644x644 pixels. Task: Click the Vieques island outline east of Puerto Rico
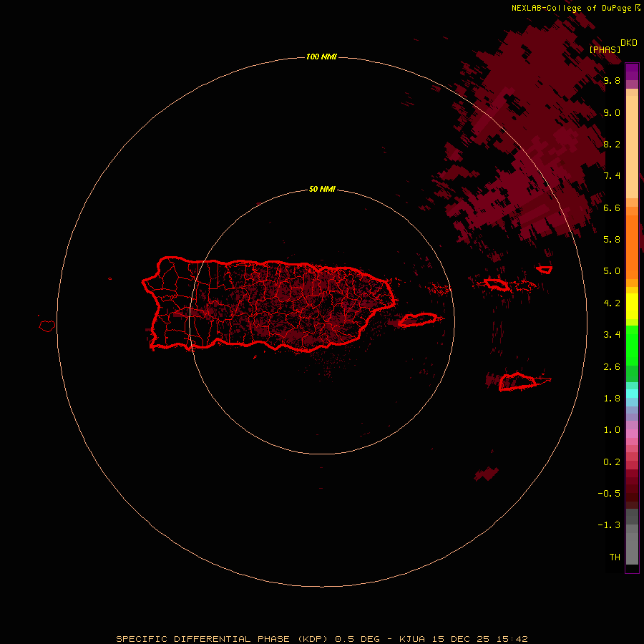pos(417,320)
